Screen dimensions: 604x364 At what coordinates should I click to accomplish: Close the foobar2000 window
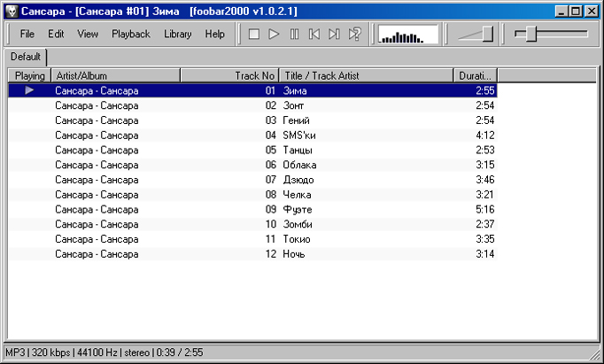pyautogui.click(x=592, y=12)
